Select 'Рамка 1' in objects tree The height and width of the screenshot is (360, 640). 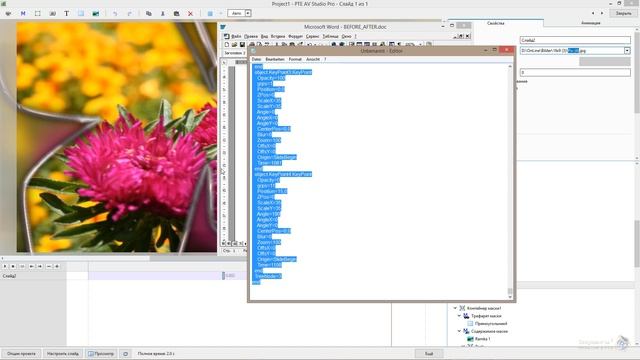coord(483,339)
